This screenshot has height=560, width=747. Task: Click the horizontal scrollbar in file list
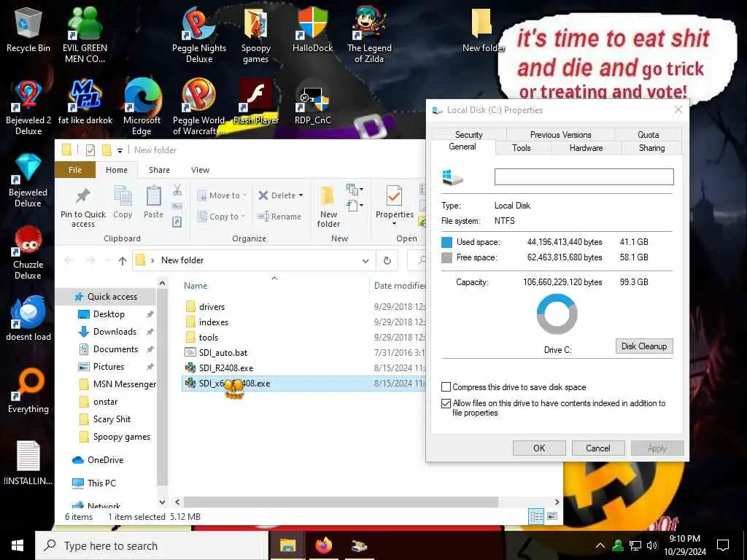(341, 502)
